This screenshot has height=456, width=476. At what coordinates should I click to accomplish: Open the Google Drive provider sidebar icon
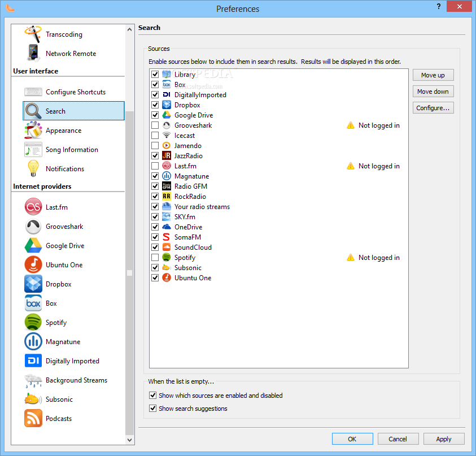click(x=33, y=245)
